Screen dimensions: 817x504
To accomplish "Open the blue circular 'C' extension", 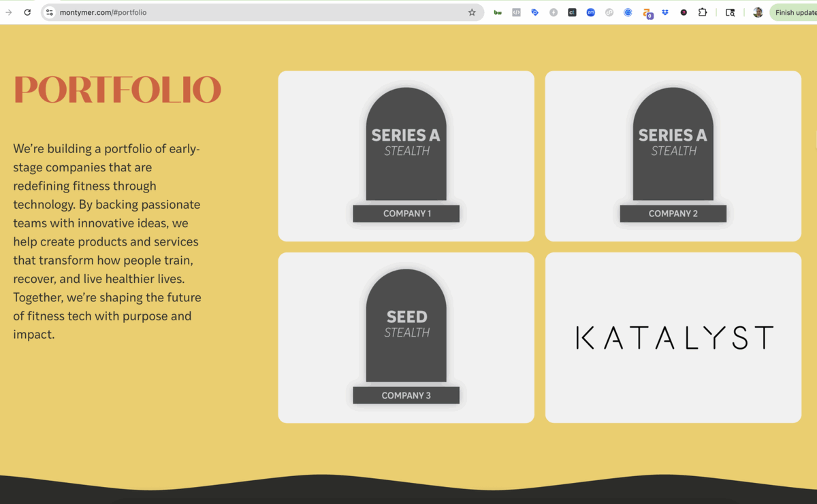I will (x=628, y=12).
